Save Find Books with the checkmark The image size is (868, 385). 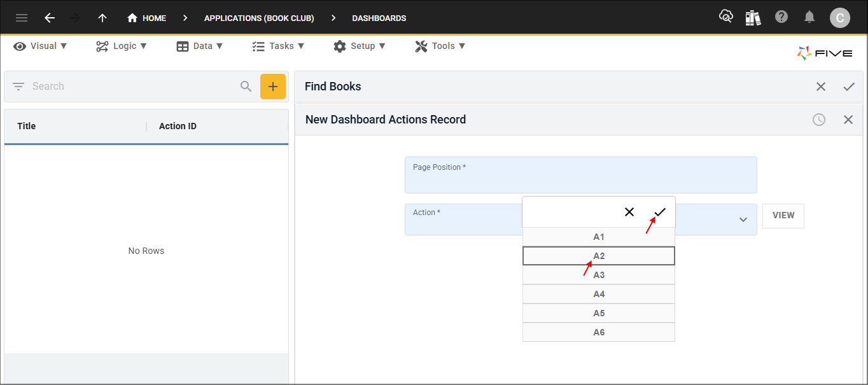tap(849, 87)
